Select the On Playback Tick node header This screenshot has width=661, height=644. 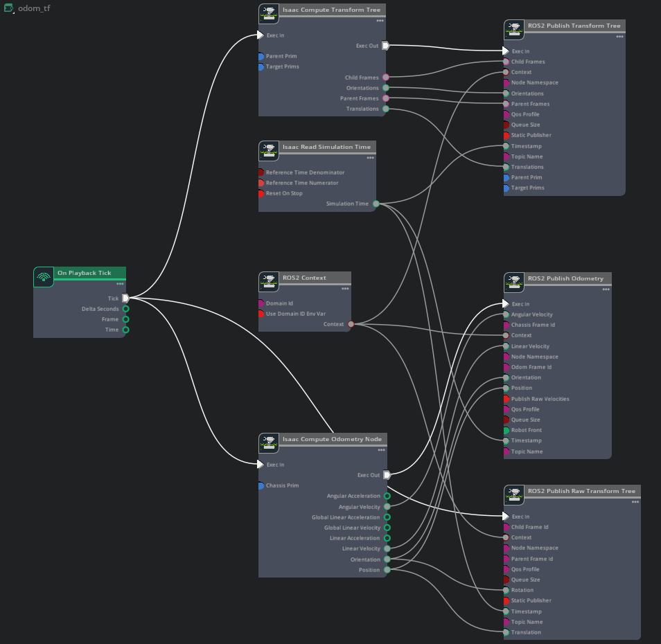(x=89, y=273)
